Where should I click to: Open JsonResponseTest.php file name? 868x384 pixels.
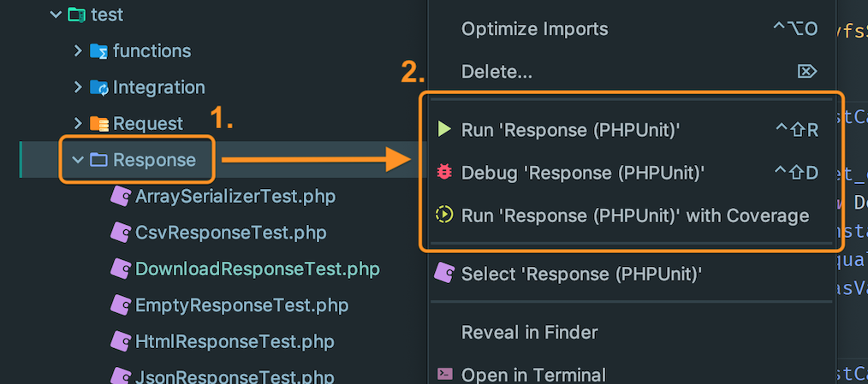235,376
